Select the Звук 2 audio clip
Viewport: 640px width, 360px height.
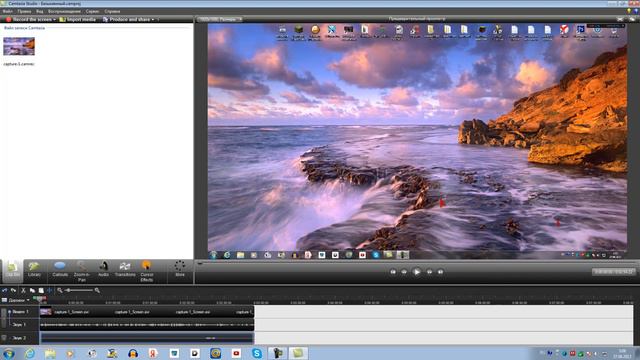click(x=147, y=338)
